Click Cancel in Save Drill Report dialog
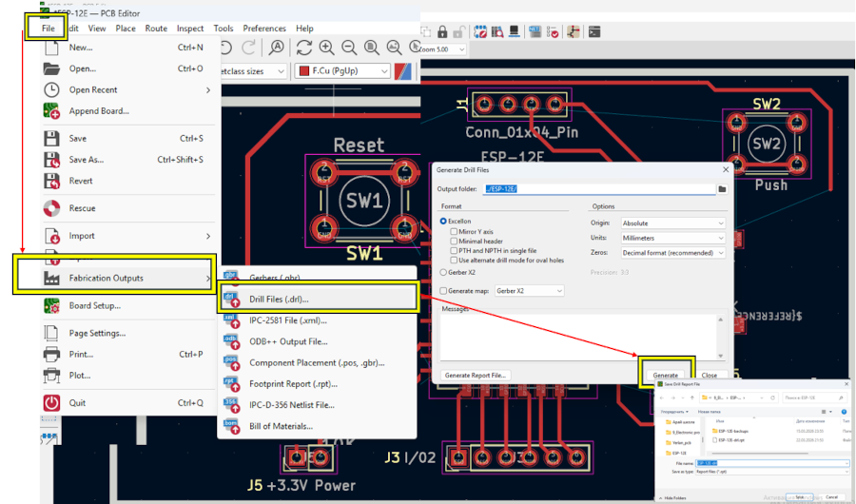This screenshot has height=504, width=856. [832, 497]
